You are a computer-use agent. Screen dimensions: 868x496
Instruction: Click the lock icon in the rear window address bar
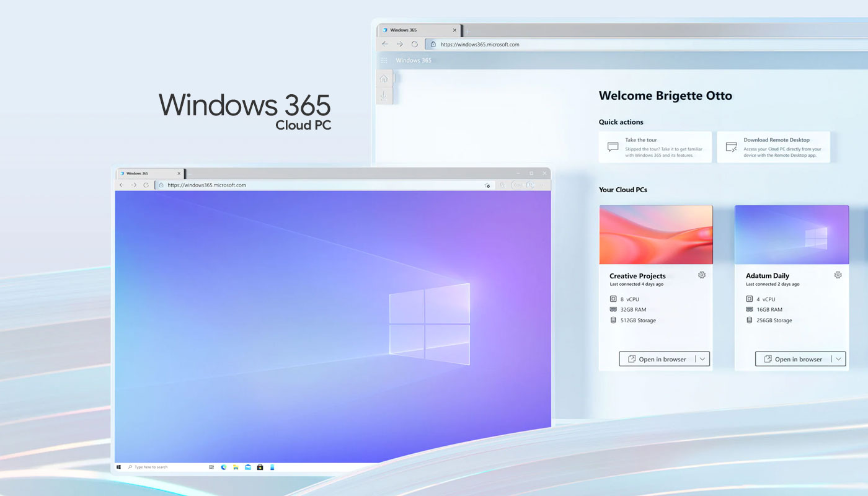tap(432, 44)
